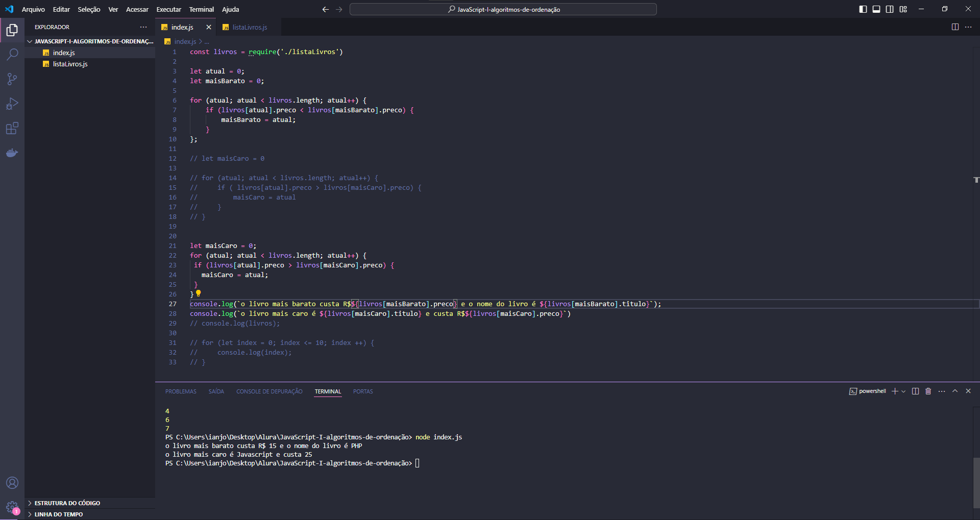Toggle primary side bar visibility

point(863,9)
